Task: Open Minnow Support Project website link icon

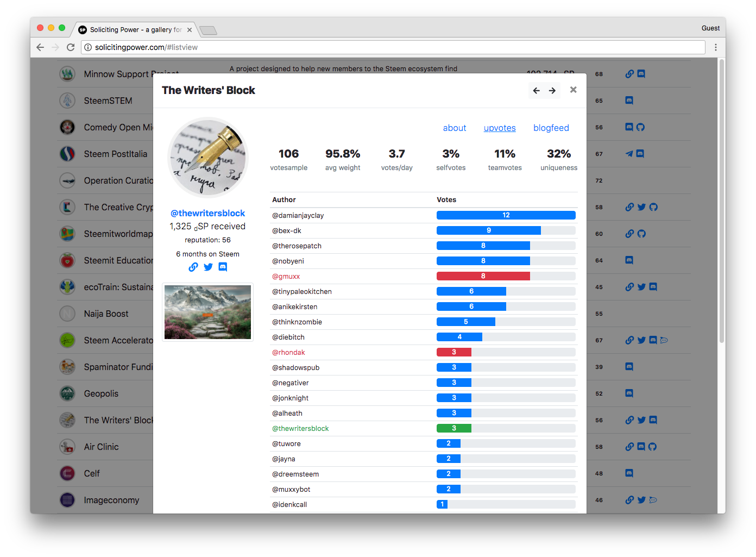Action: coord(629,74)
